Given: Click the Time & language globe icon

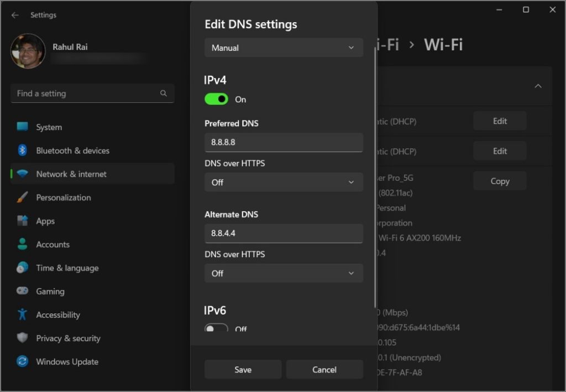Looking at the screenshot, I should [22, 268].
